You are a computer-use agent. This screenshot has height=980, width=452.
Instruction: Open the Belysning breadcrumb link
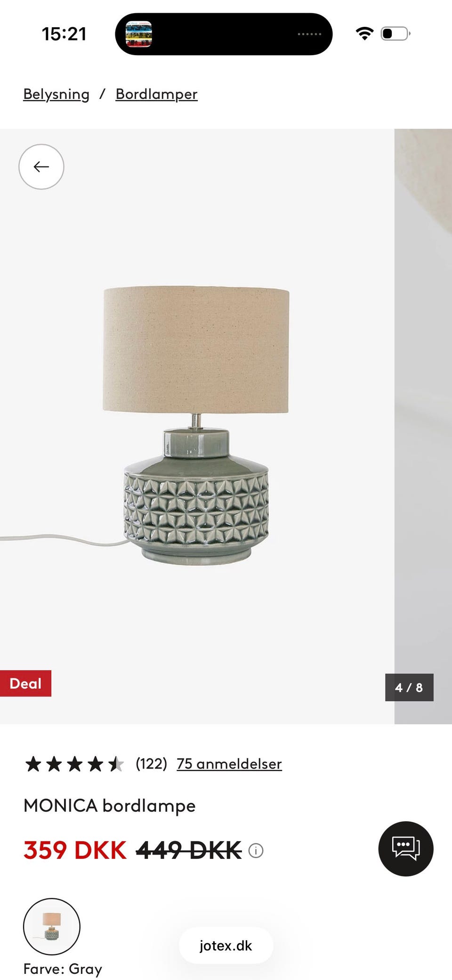click(x=56, y=94)
